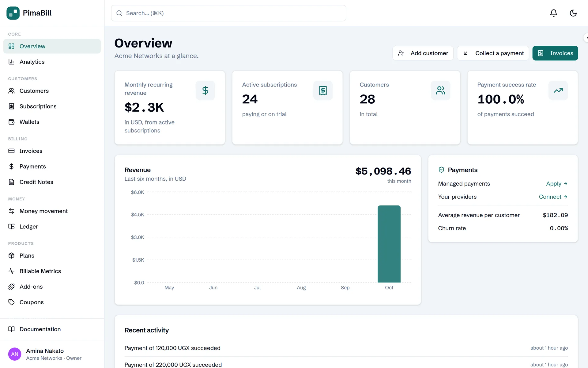This screenshot has height=368, width=588.
Task: Click the receipt icon on Active subscriptions card
Action: (x=323, y=90)
